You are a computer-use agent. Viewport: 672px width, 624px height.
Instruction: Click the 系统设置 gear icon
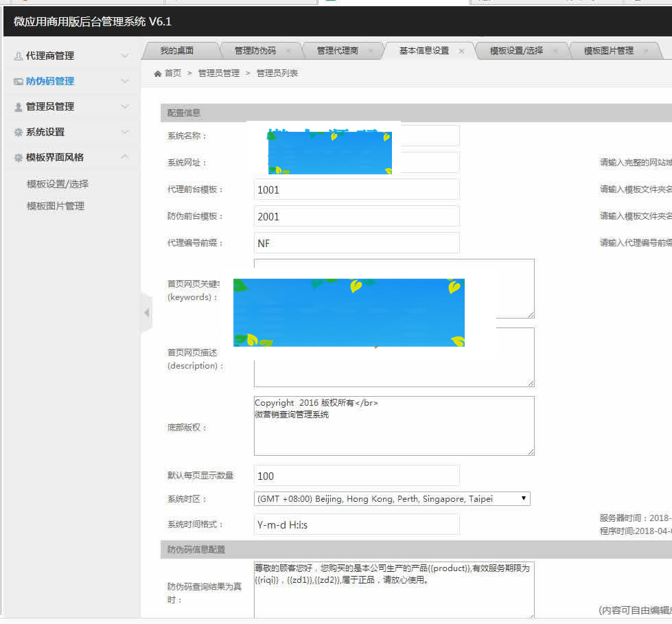click(x=17, y=132)
